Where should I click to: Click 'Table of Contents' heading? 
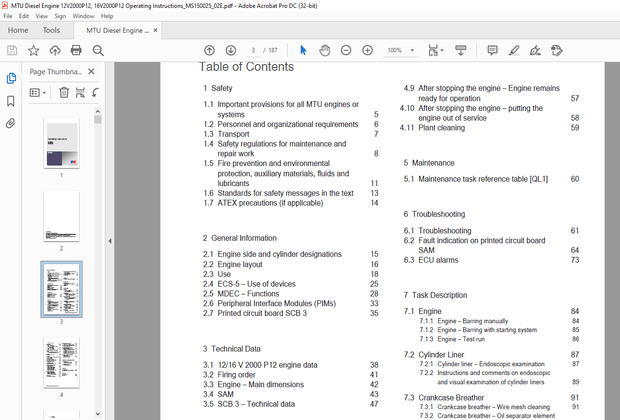click(x=246, y=67)
